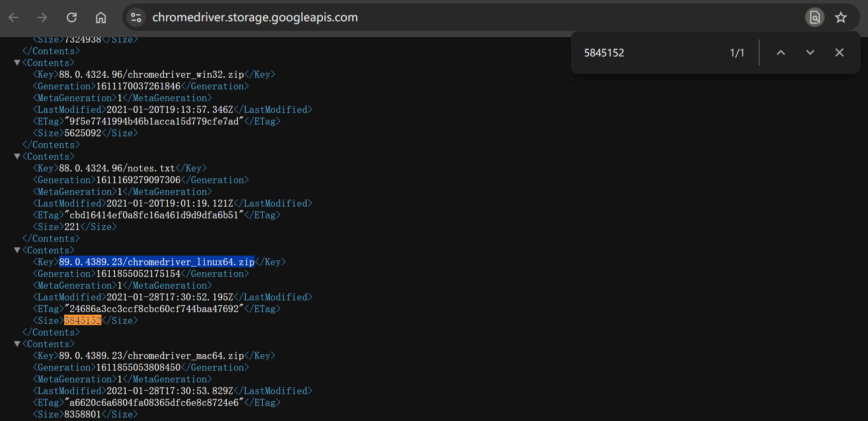Viewport: 868px width, 421px height.
Task: Click generation value 1611170037261846
Action: point(138,86)
